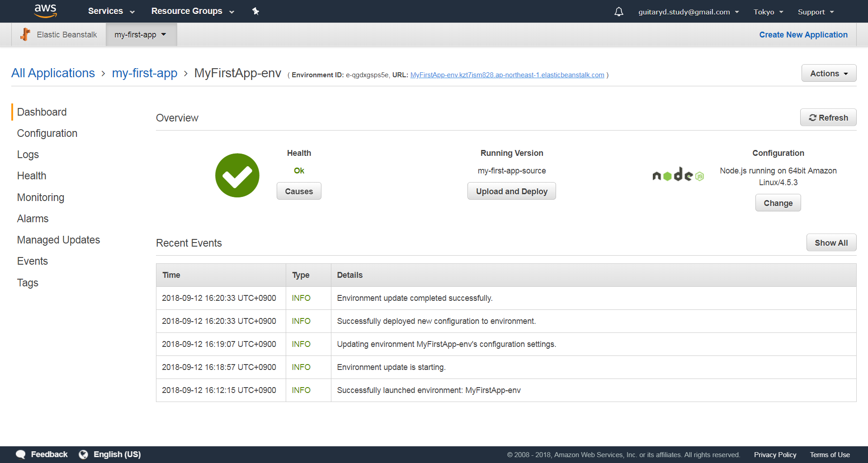Open Health in the sidebar
Screen dimensions: 868x463
point(32,176)
